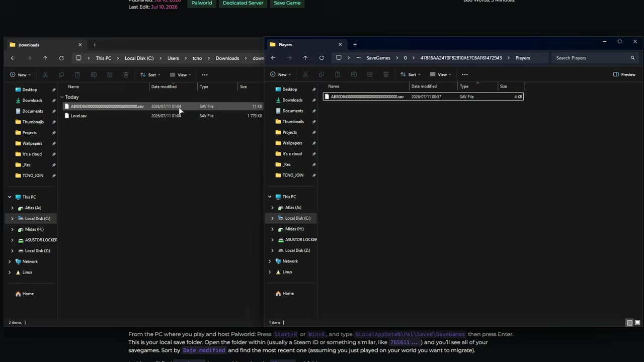Image resolution: width=644 pixels, height=362 pixels.
Task: Open the View dropdown in Downloads window
Action: point(180,75)
